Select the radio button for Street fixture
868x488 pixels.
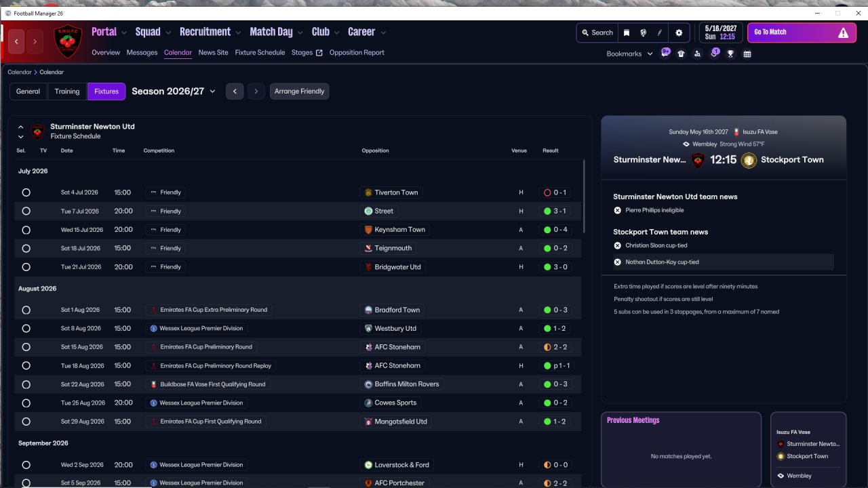pyautogui.click(x=26, y=211)
